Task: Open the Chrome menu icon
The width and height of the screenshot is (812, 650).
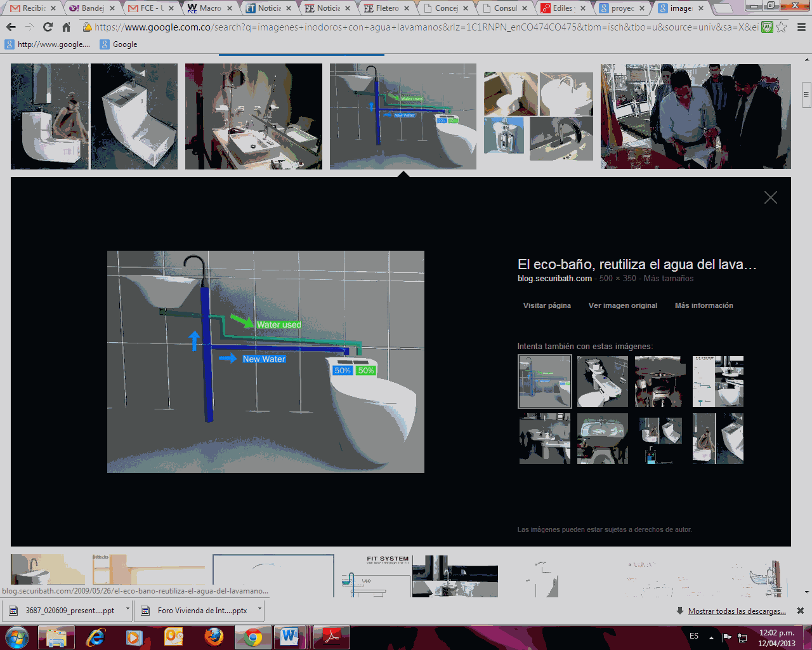Action: (801, 27)
